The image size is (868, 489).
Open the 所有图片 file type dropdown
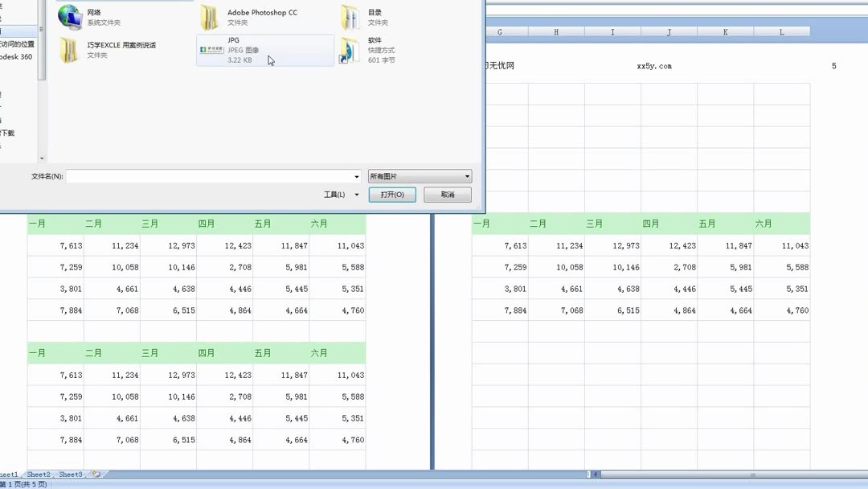point(420,176)
